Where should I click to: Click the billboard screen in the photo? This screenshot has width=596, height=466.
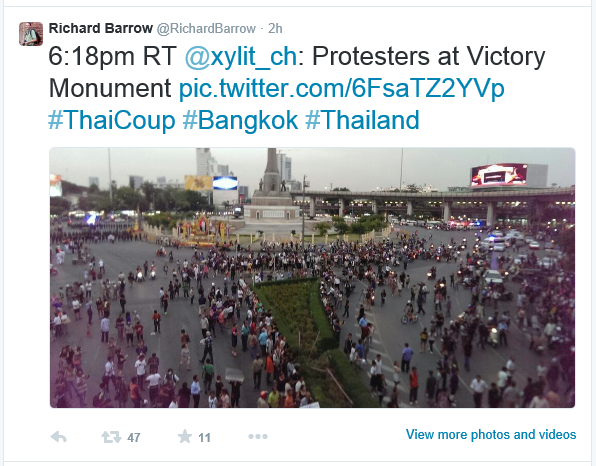tap(499, 175)
